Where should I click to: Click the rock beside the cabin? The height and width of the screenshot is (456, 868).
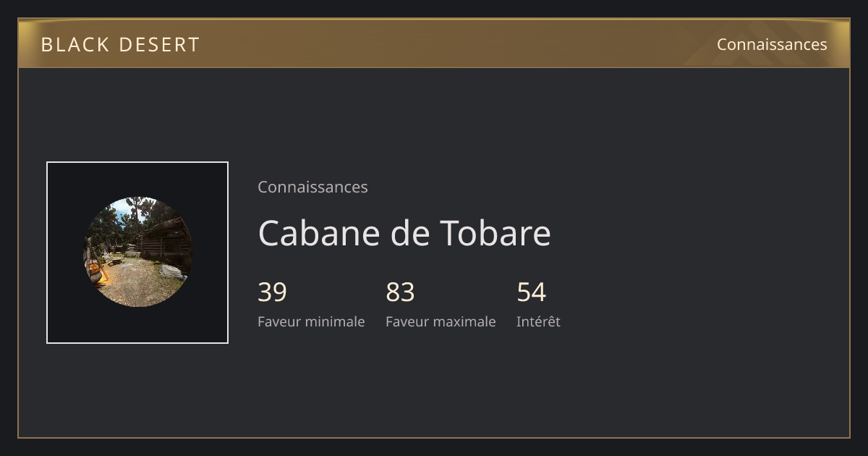click(171, 272)
